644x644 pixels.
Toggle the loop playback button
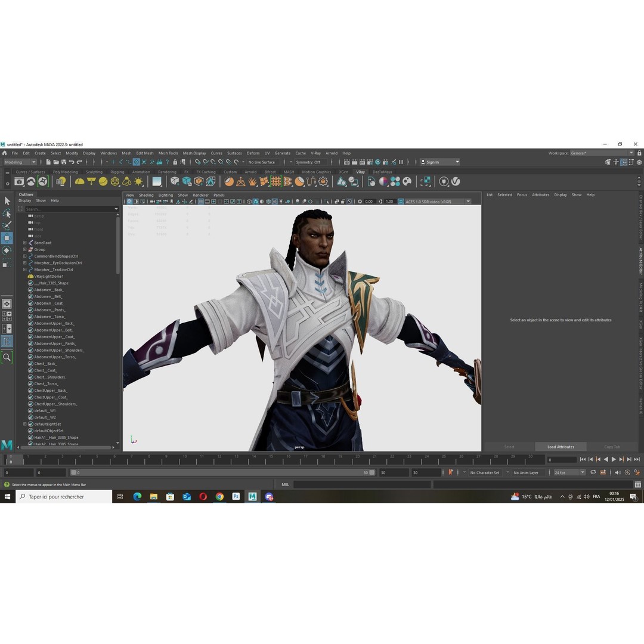[593, 472]
